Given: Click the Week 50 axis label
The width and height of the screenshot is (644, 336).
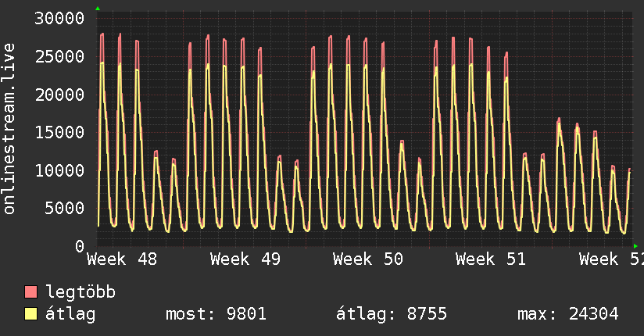Looking at the screenshot, I should coord(368,259).
